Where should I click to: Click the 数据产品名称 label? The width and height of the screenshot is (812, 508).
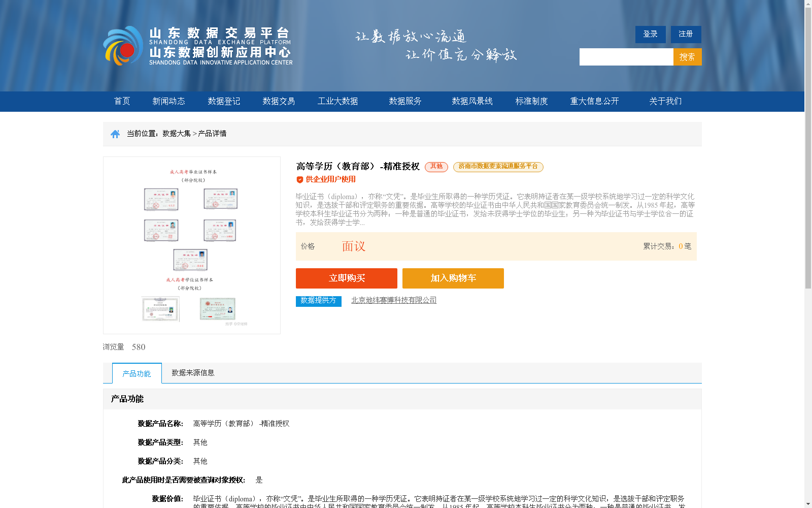[160, 424]
